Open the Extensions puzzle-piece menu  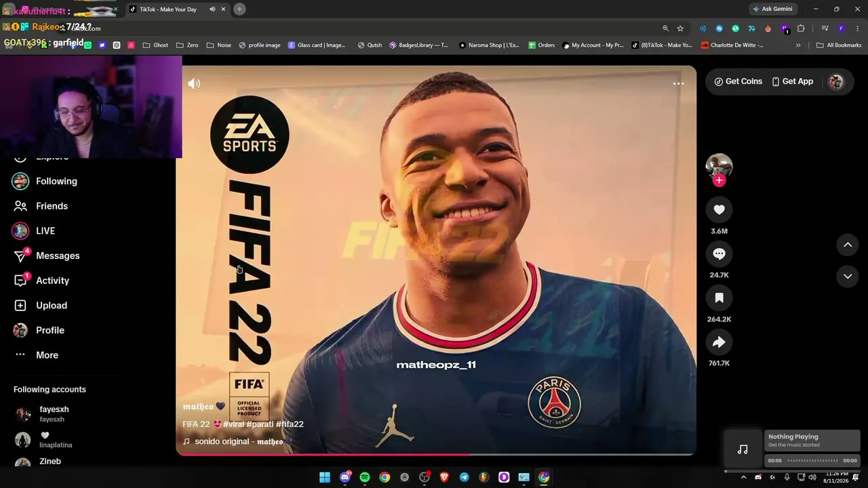click(801, 28)
